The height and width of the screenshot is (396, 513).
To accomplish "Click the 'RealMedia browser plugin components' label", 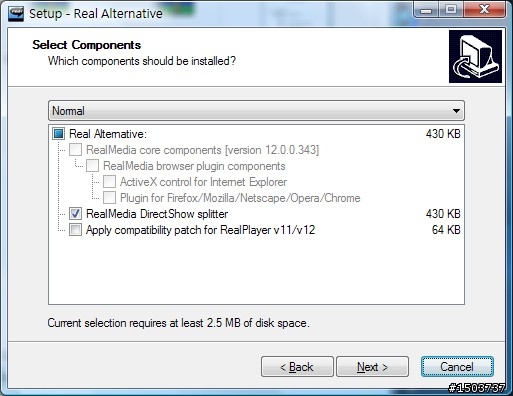I will (x=194, y=166).
